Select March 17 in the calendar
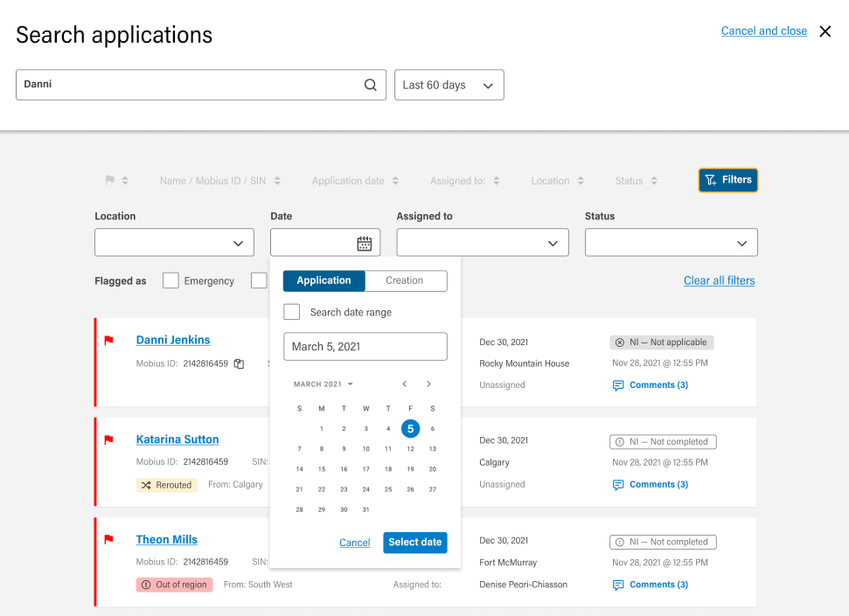The height and width of the screenshot is (616, 849). tap(366, 468)
